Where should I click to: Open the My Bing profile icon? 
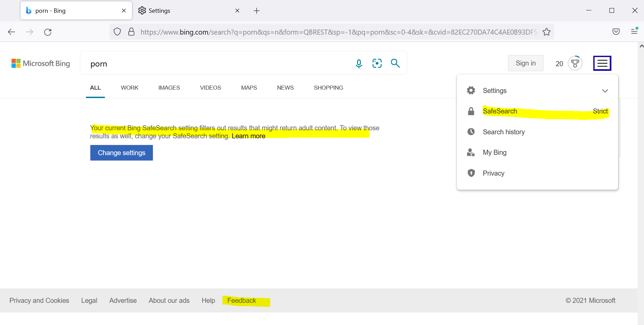(x=471, y=152)
